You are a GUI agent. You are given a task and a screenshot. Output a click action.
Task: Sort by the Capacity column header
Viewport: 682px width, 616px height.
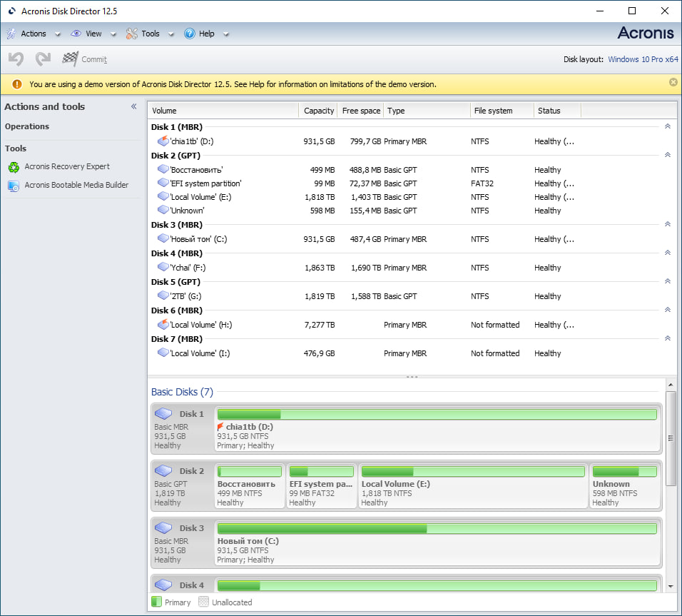coord(318,111)
